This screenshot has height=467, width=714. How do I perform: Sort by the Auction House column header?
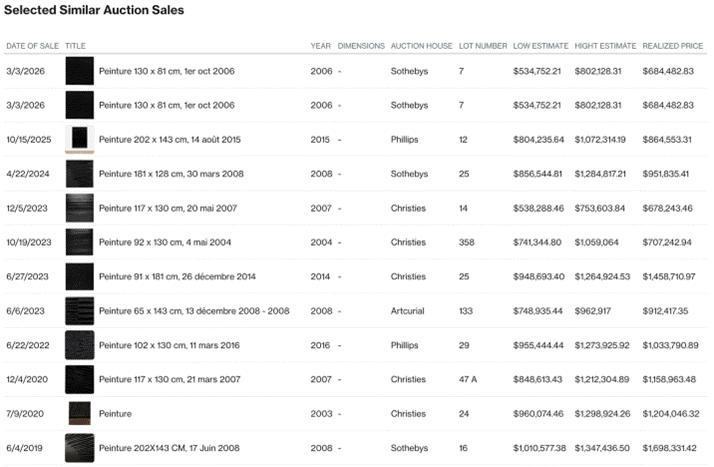pyautogui.click(x=418, y=46)
